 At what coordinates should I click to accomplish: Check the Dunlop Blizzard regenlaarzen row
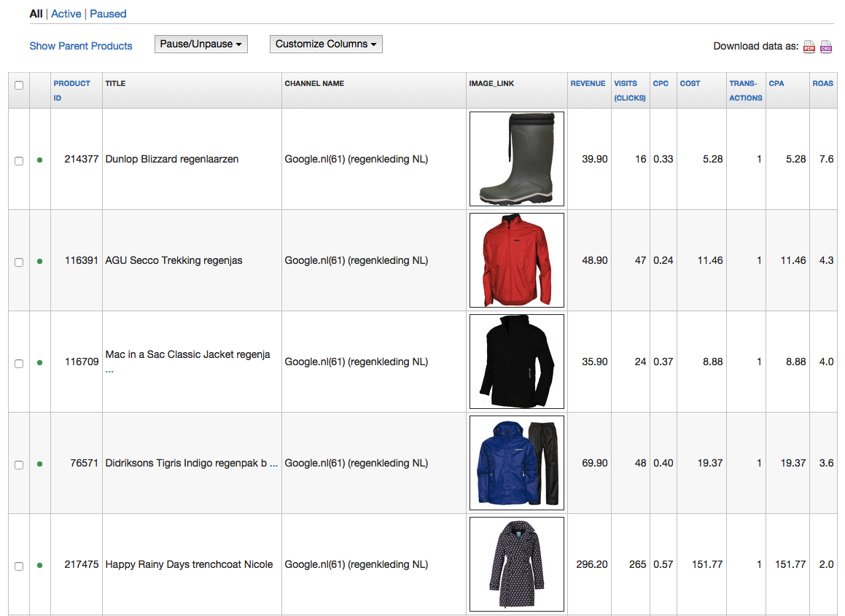pos(19,160)
